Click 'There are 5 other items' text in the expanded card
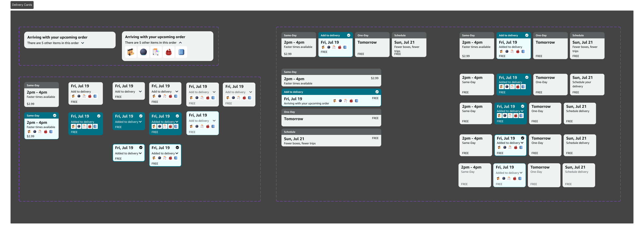Image resolution: width=644 pixels, height=234 pixels. tap(151, 43)
